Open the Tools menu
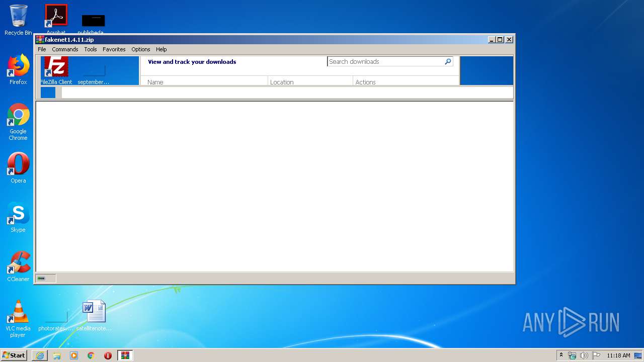The image size is (644, 362). coord(91,49)
